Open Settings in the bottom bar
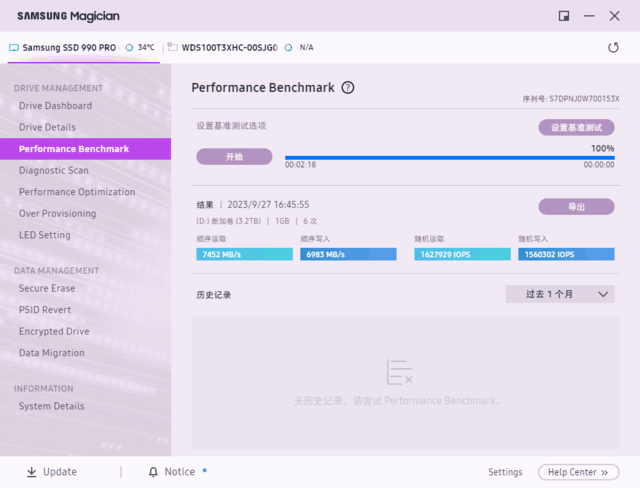The height and width of the screenshot is (488, 640). click(x=505, y=472)
